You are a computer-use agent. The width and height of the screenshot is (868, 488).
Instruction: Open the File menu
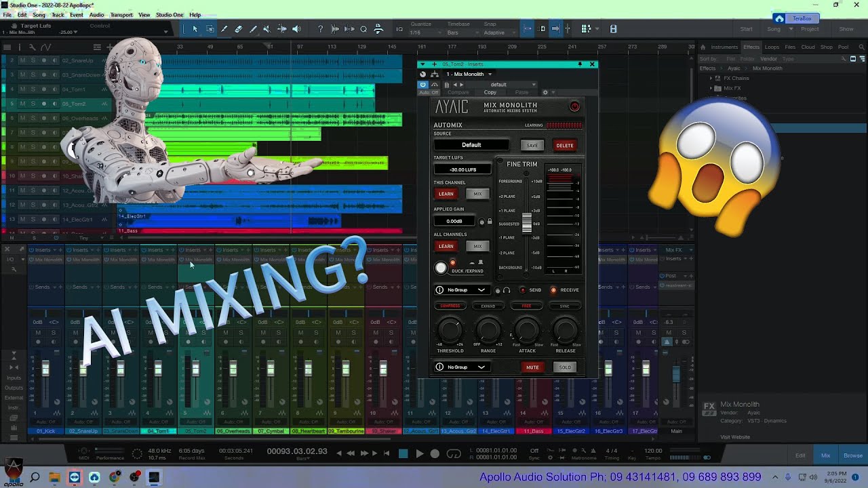point(7,15)
